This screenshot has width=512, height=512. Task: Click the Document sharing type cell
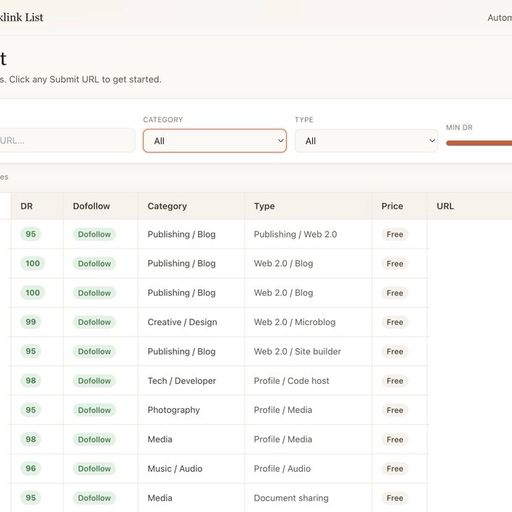click(291, 498)
